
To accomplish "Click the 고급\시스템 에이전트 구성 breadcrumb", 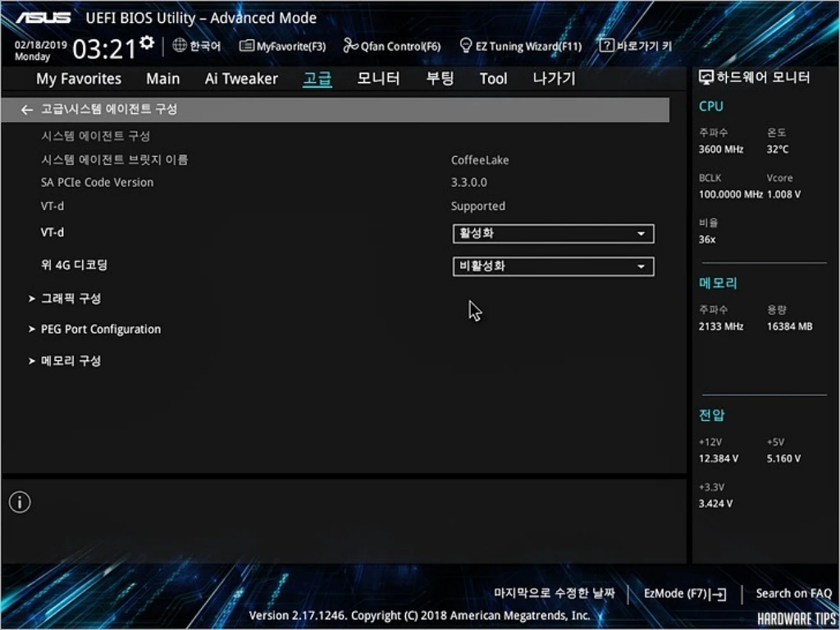I will 109,110.
